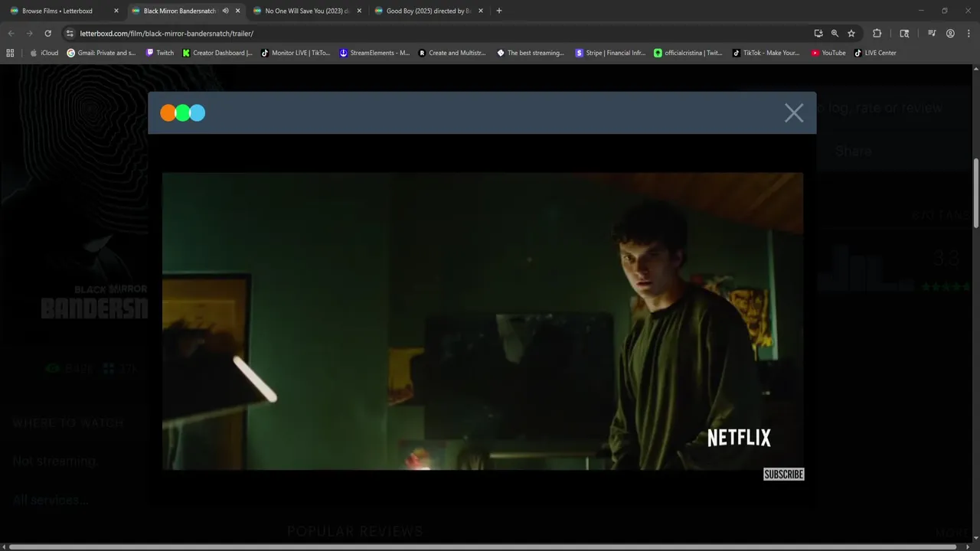Open a new browser tab

(499, 11)
